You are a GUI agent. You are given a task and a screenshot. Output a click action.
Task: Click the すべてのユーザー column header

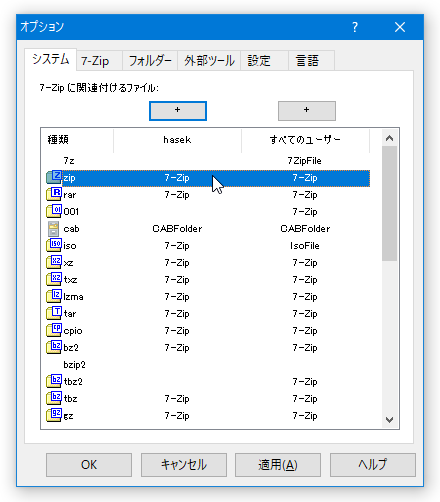(x=305, y=140)
